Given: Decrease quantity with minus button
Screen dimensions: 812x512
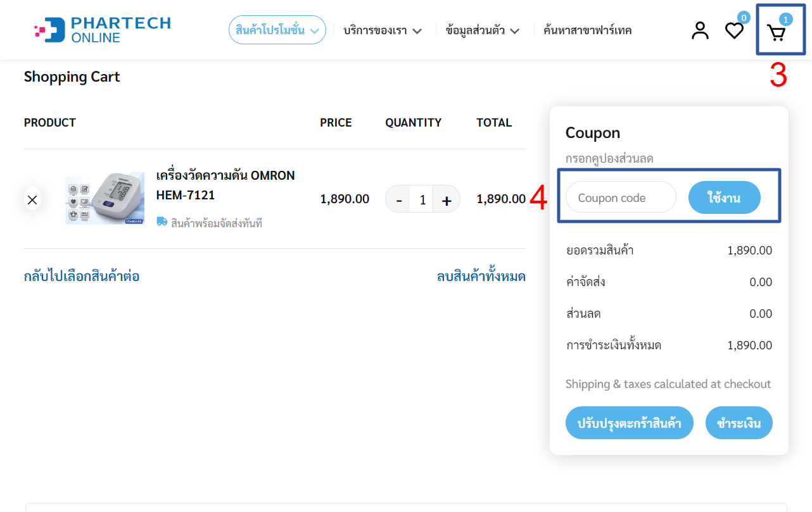Looking at the screenshot, I should (x=398, y=200).
